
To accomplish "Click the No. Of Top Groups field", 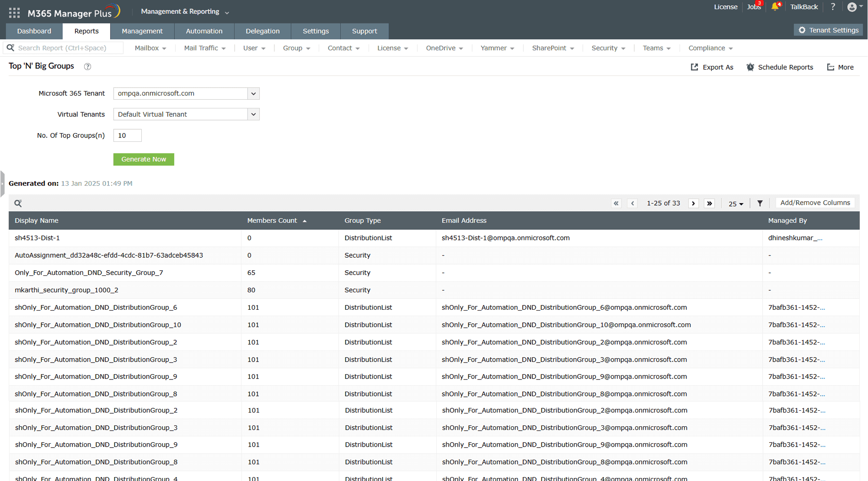I will 127,135.
